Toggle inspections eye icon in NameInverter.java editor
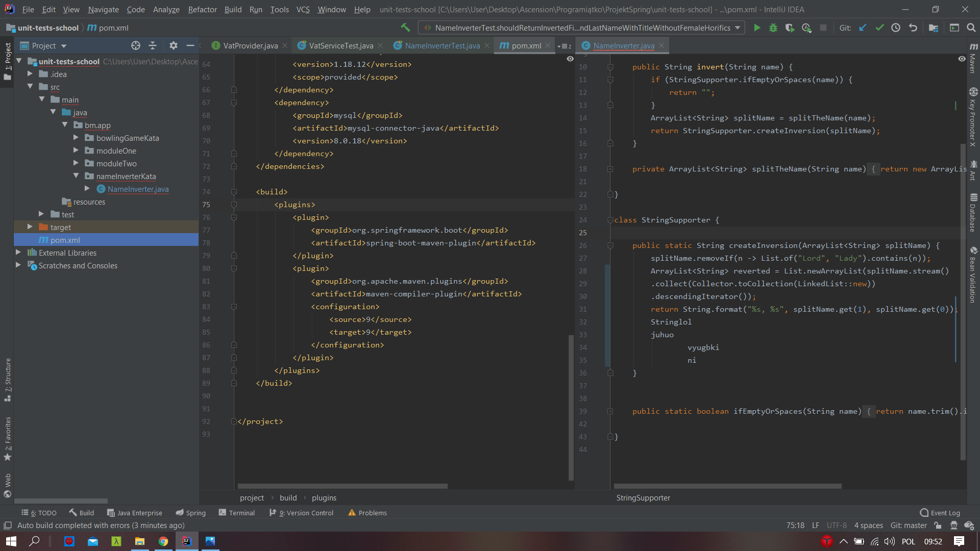Viewport: 980px width, 551px height. coord(962,59)
